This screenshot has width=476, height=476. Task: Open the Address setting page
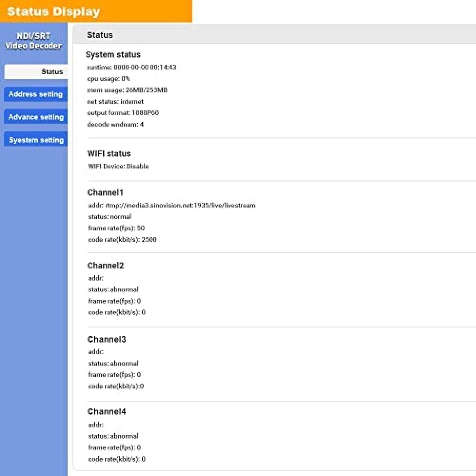point(35,94)
